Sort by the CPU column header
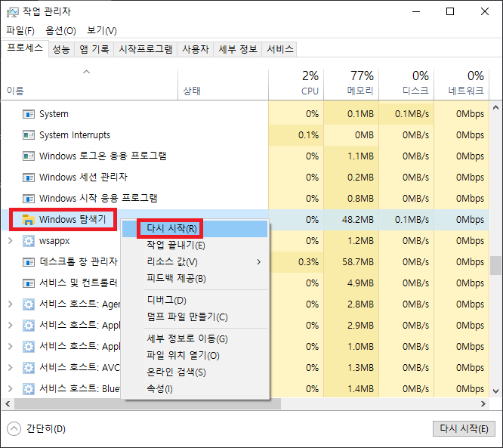503x448 pixels. pyautogui.click(x=296, y=84)
